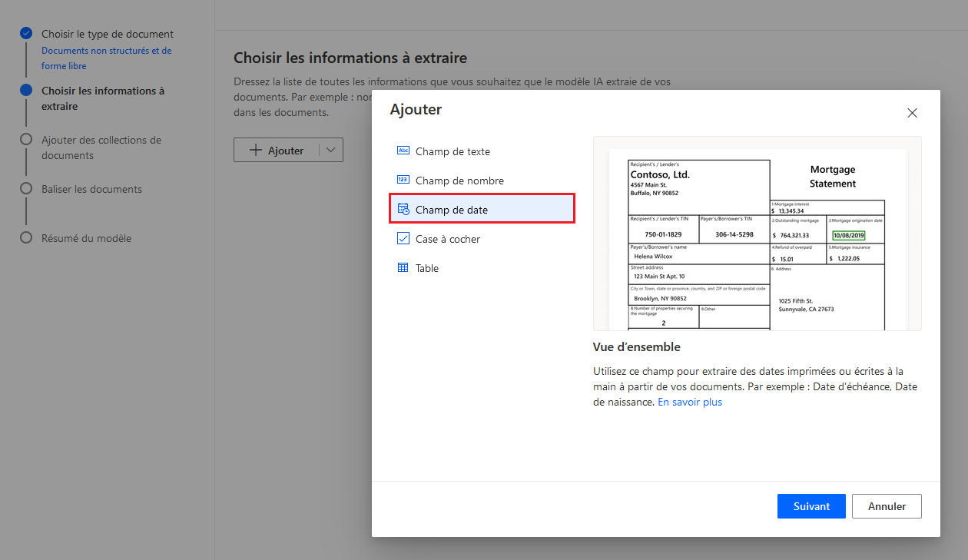This screenshot has width=968, height=560.
Task: Click the Mortgage Statement preview image
Action: 757,234
